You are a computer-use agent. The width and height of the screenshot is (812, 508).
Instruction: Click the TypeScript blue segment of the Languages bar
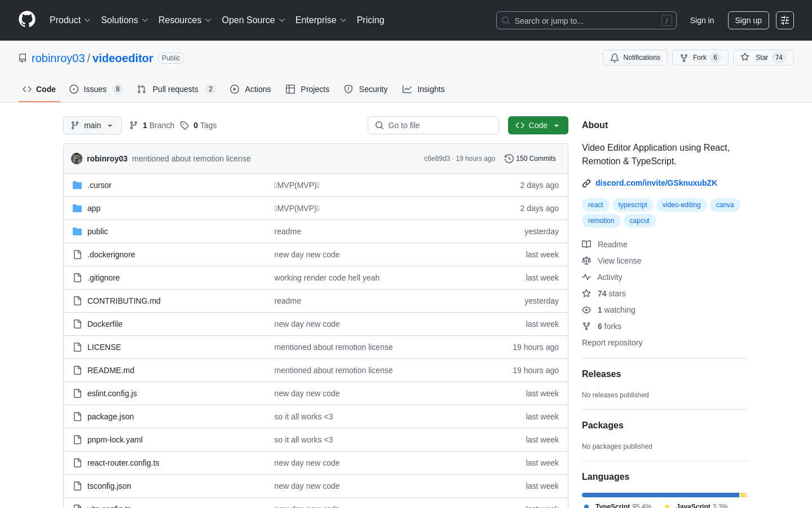tap(660, 495)
